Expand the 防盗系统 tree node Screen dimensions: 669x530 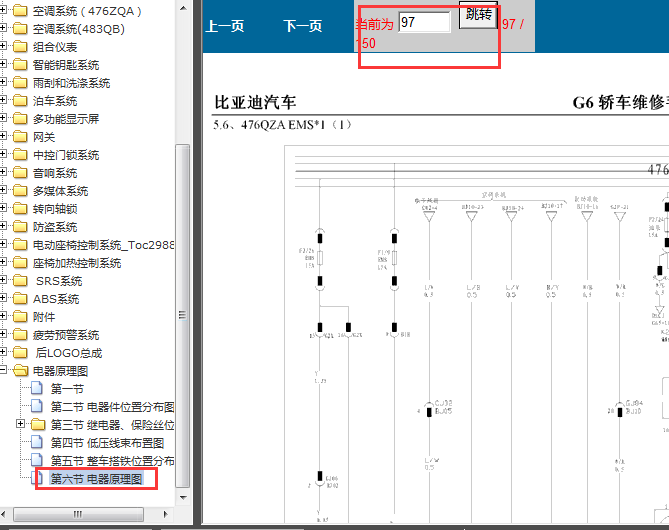[3, 226]
